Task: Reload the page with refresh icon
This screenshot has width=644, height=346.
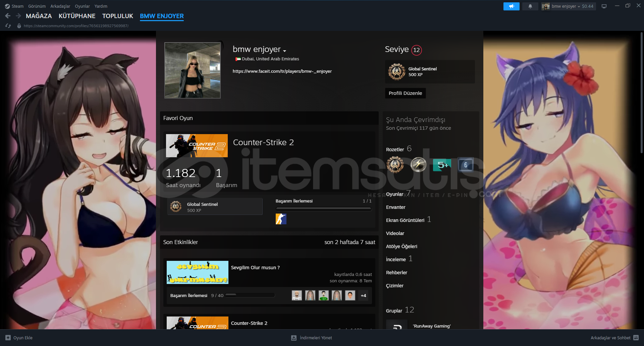Action: [x=8, y=26]
